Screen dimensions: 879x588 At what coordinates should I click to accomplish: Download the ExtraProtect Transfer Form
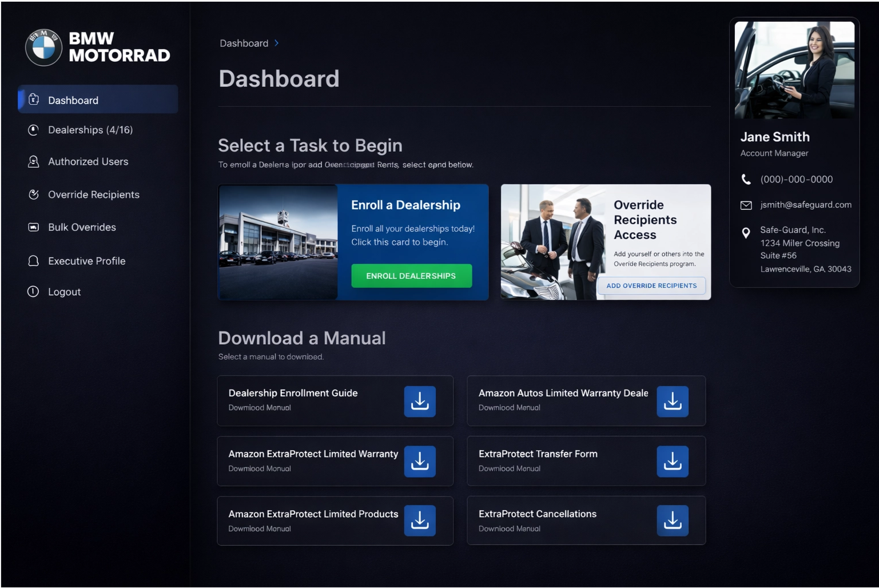[x=672, y=461]
